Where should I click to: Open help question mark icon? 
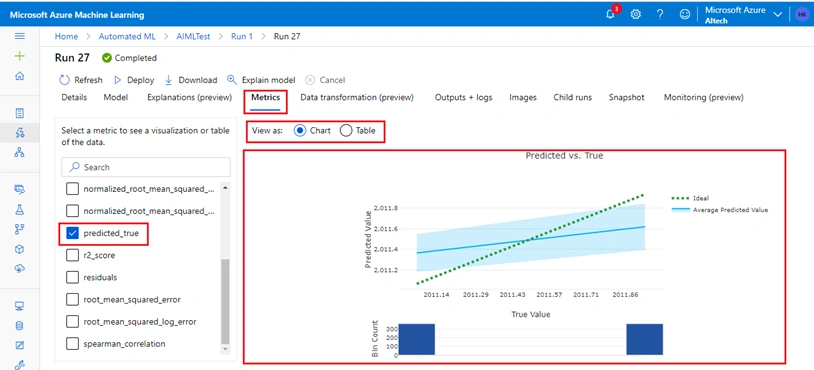tap(660, 15)
